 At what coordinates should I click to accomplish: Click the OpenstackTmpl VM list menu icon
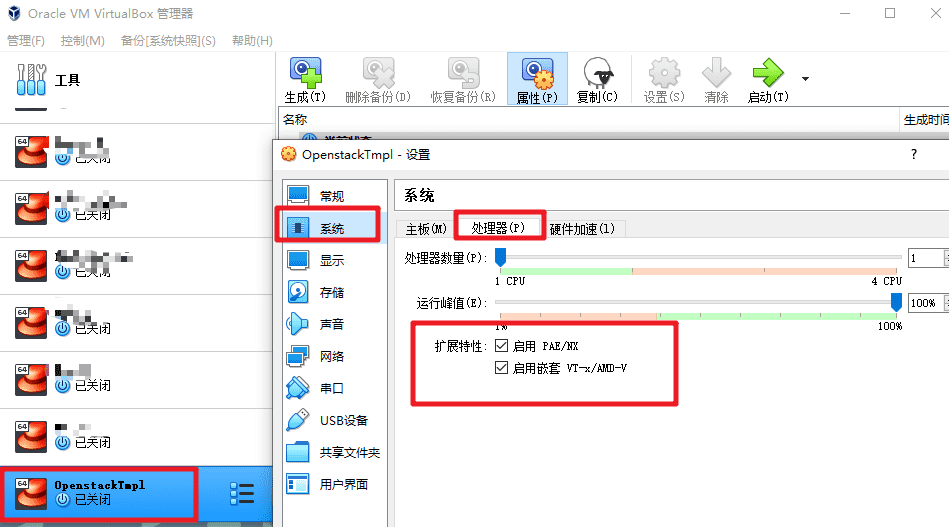[x=242, y=494]
